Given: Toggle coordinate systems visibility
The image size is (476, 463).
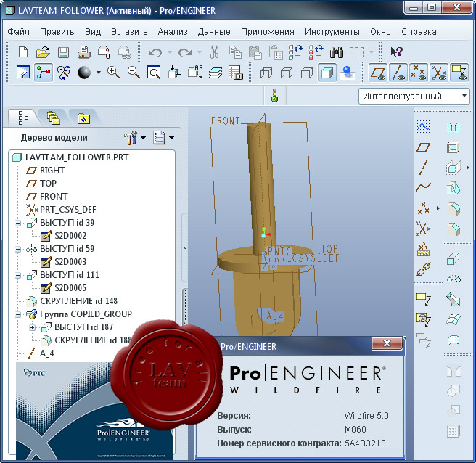Looking at the screenshot, I should pyautogui.click(x=439, y=73).
